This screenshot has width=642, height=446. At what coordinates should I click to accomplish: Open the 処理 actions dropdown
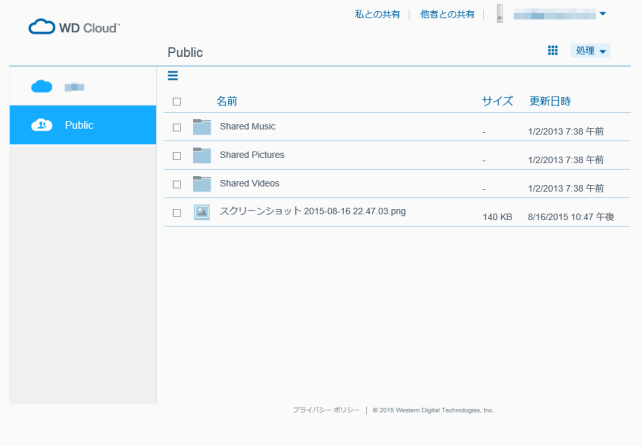[x=590, y=51]
